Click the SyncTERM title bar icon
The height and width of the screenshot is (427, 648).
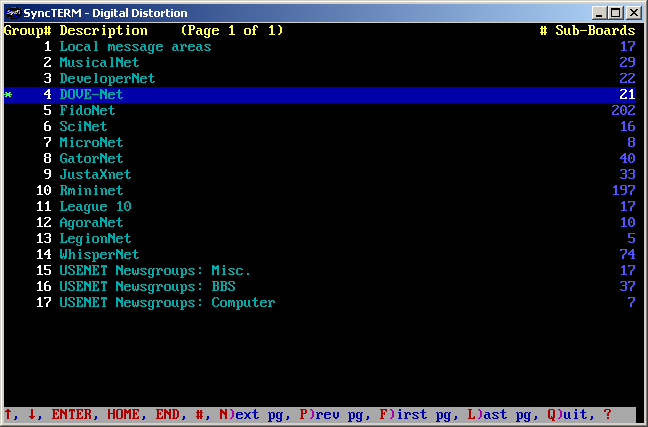pos(12,12)
